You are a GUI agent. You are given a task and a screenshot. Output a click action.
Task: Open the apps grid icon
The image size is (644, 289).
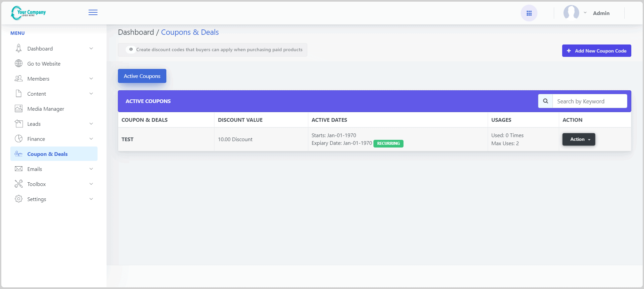[529, 13]
